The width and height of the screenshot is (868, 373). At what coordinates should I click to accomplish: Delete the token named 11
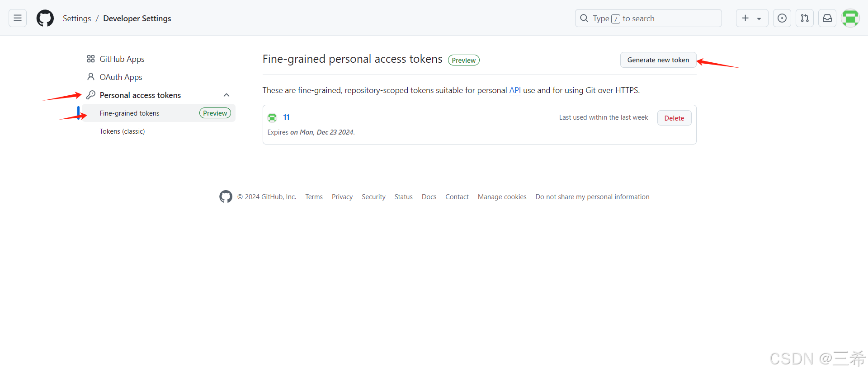point(674,118)
